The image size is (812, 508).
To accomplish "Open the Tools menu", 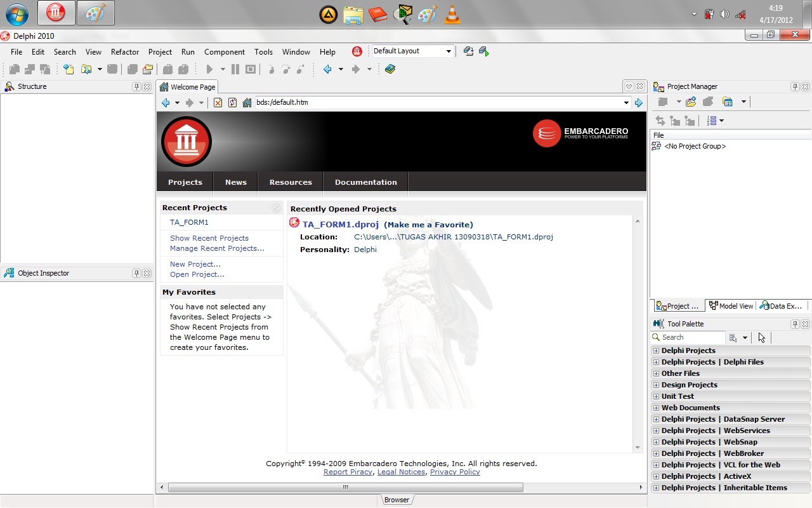I will coord(263,52).
